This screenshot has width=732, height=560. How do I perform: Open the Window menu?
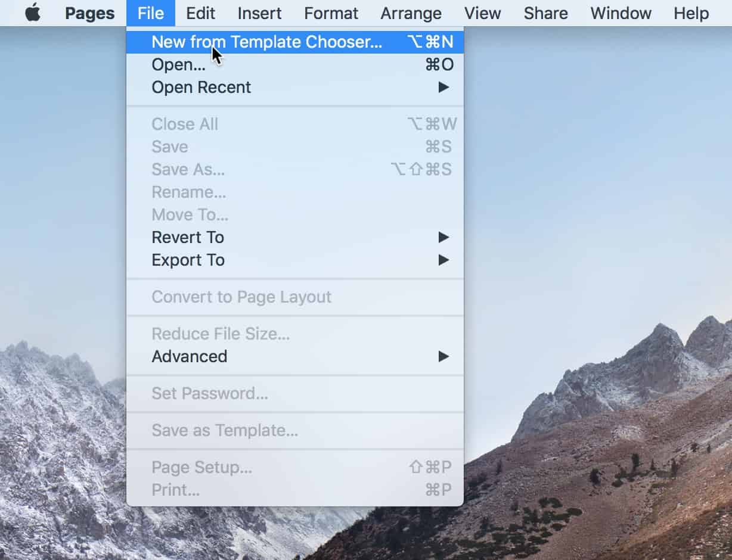point(621,13)
